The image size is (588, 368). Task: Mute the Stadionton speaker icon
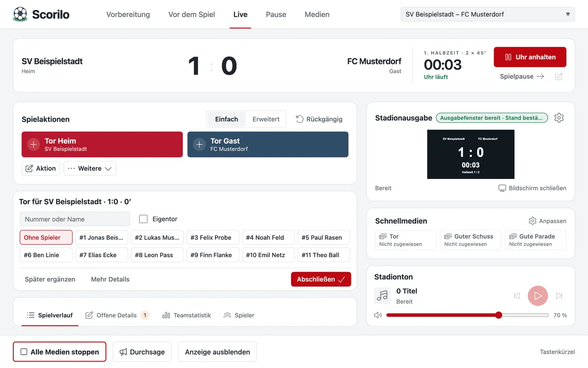click(x=378, y=315)
